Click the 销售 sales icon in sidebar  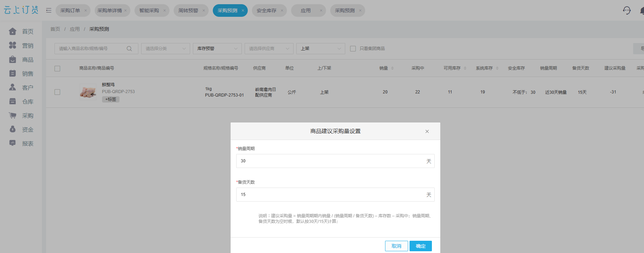pos(13,73)
